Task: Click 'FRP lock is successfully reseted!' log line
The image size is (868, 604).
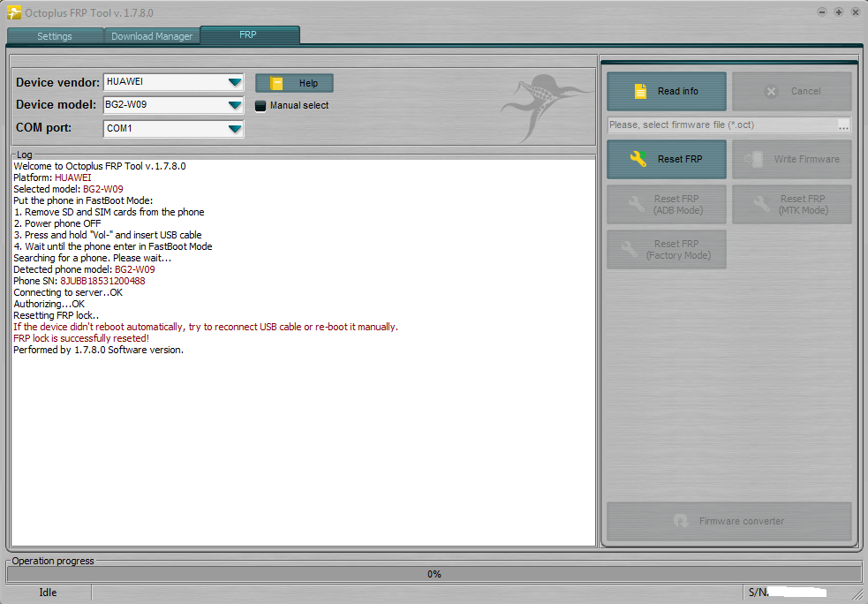Action: pyautogui.click(x=81, y=338)
